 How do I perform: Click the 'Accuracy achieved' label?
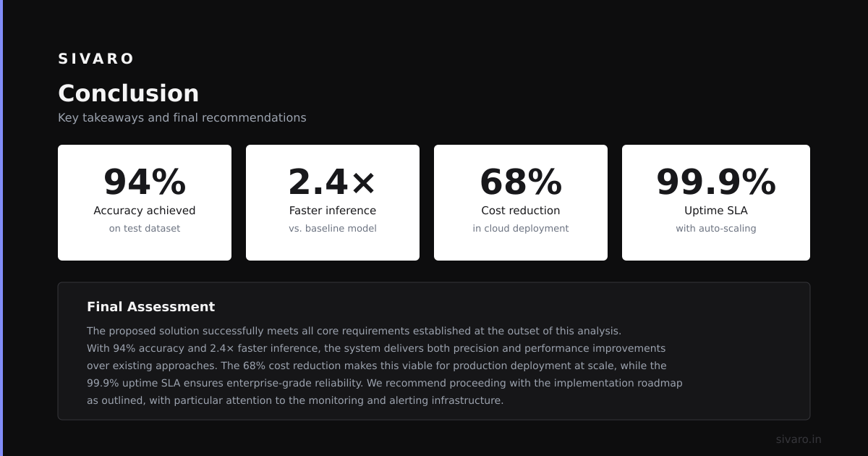click(x=145, y=211)
